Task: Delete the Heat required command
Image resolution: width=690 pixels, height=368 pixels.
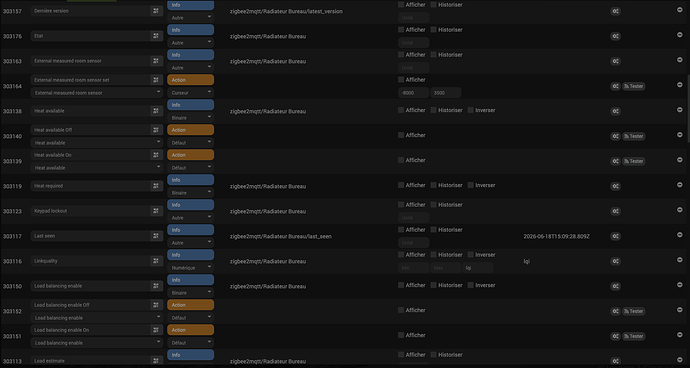Action: 680,184
